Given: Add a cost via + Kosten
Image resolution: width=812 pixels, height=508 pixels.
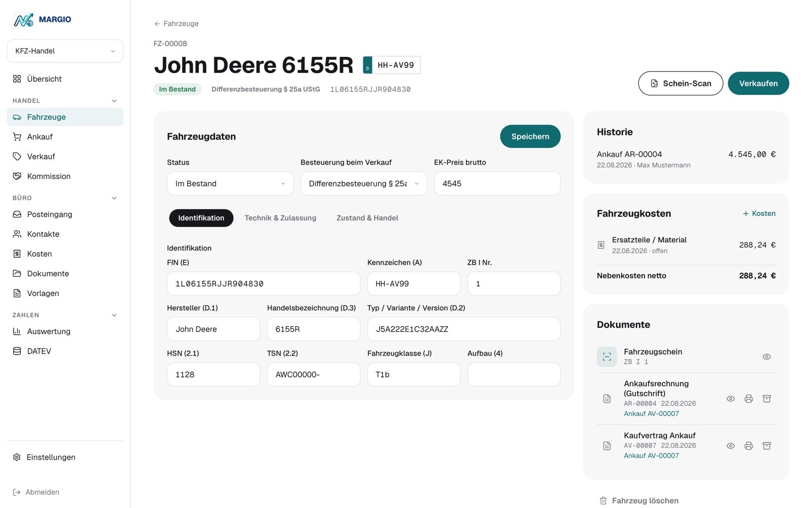Looking at the screenshot, I should point(759,213).
